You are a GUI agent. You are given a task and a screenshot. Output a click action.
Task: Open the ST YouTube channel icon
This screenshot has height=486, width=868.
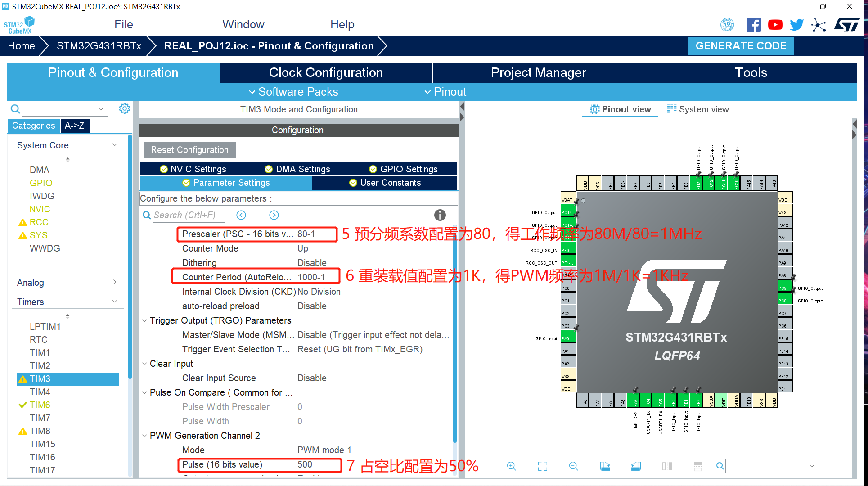pos(775,25)
